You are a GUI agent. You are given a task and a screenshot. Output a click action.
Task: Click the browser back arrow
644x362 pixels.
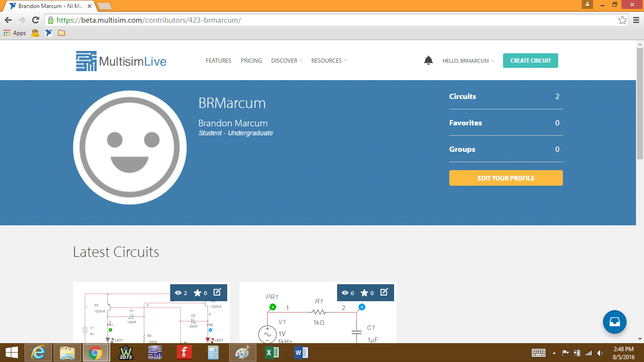[8, 20]
